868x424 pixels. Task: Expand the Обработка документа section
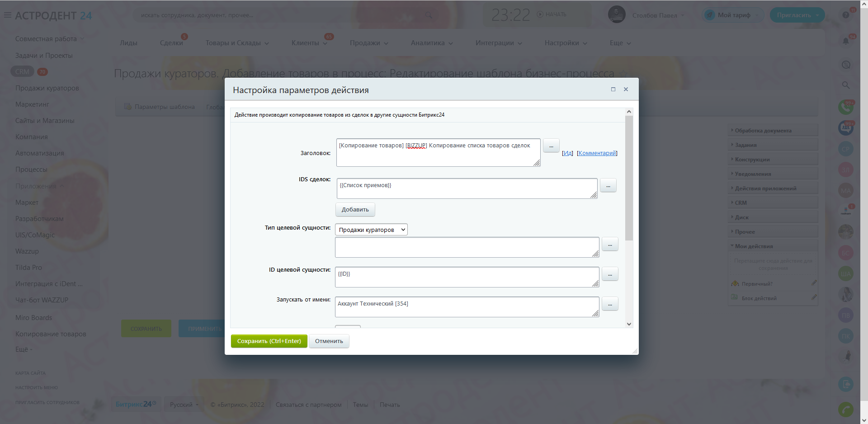pyautogui.click(x=763, y=131)
